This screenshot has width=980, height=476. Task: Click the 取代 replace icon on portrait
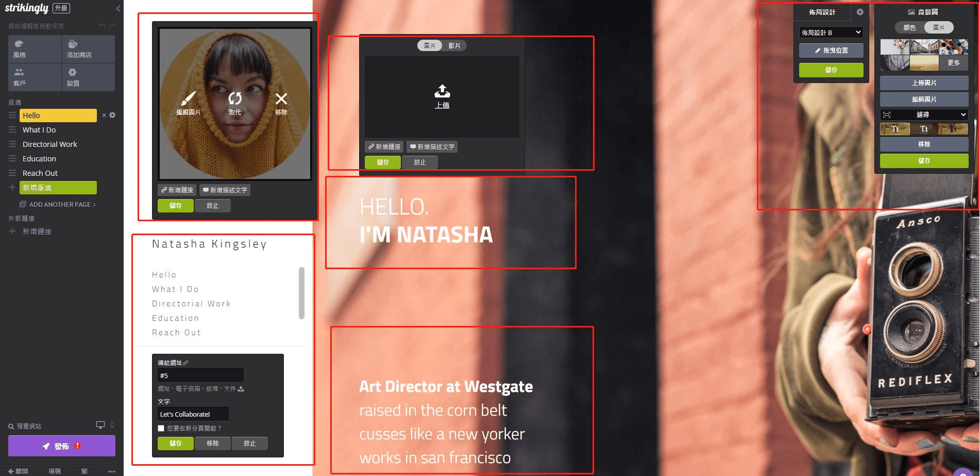(x=235, y=99)
